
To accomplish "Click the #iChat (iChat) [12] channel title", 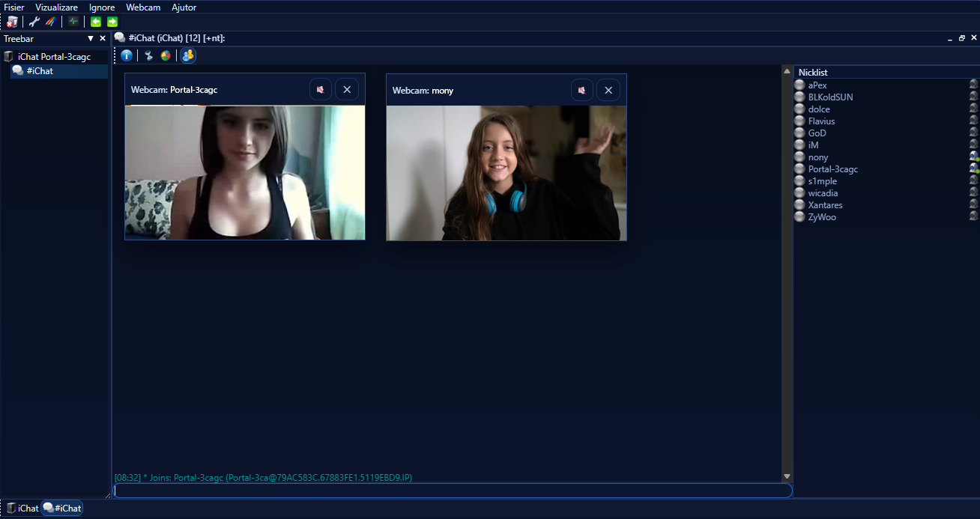I will pos(177,38).
